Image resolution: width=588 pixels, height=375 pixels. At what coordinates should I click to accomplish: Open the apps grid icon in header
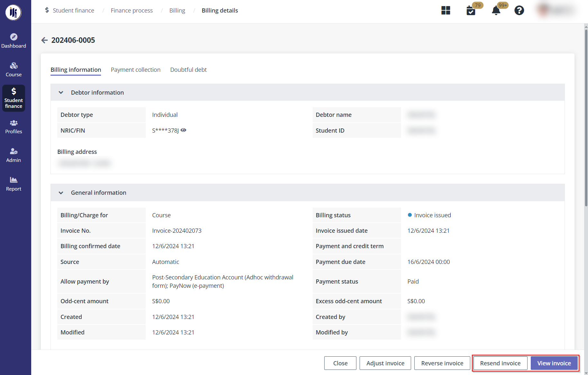[446, 11]
